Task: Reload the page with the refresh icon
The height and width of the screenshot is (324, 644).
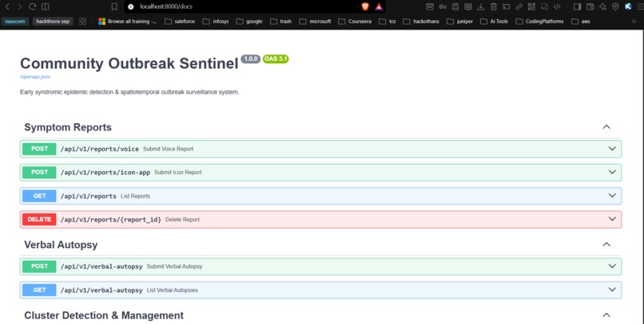Action: pyautogui.click(x=33, y=6)
